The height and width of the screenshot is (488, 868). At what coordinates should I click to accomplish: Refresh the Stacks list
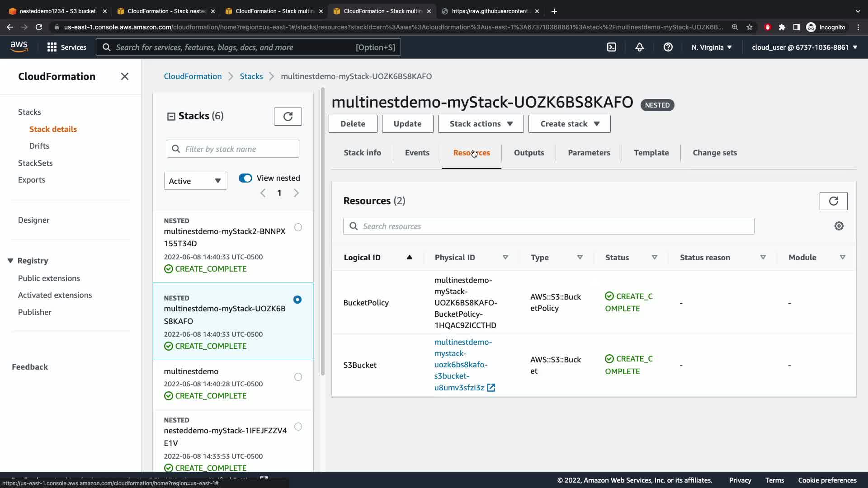tap(288, 117)
